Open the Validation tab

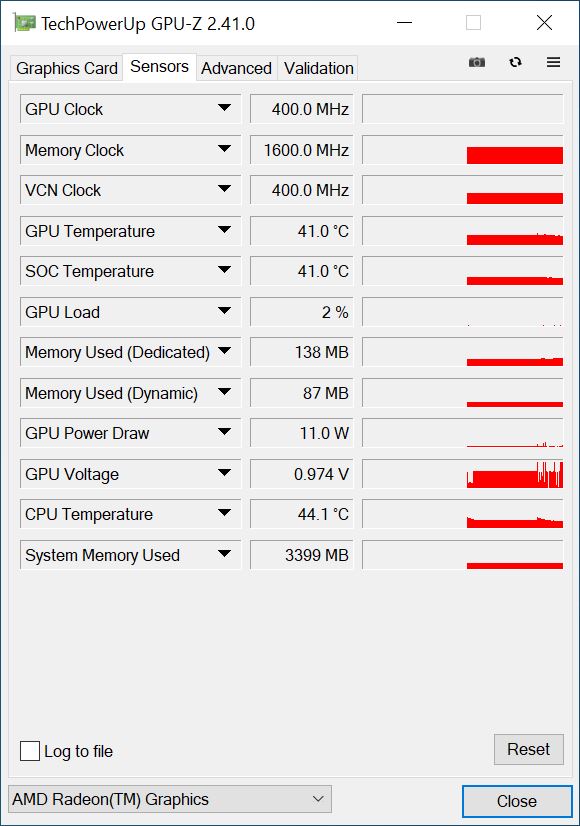click(x=318, y=68)
